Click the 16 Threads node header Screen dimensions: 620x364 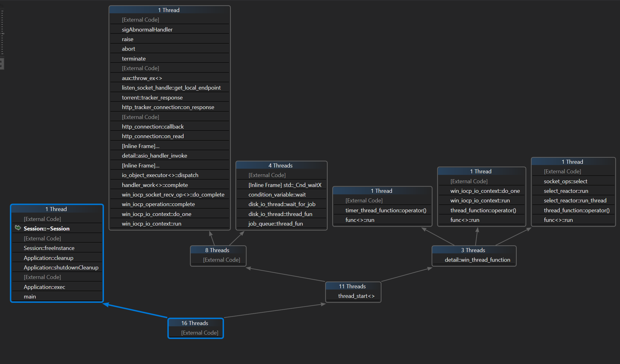click(x=195, y=323)
